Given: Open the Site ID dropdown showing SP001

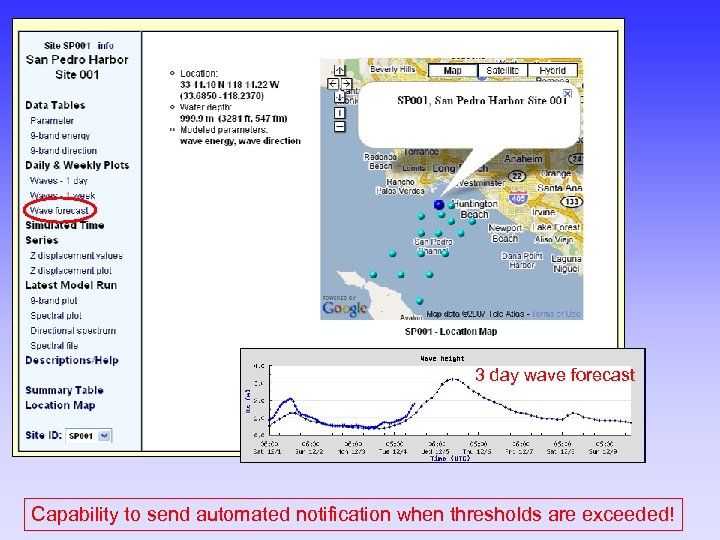Looking at the screenshot, I should click(89, 436).
